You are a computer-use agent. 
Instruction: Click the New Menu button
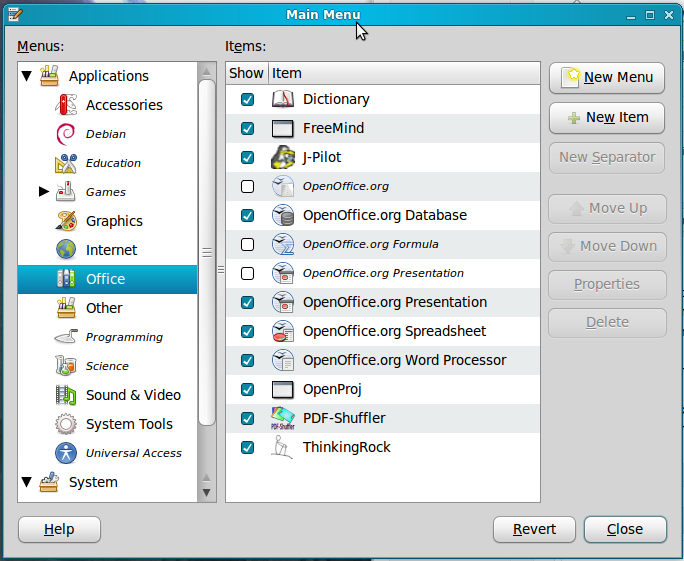point(607,78)
